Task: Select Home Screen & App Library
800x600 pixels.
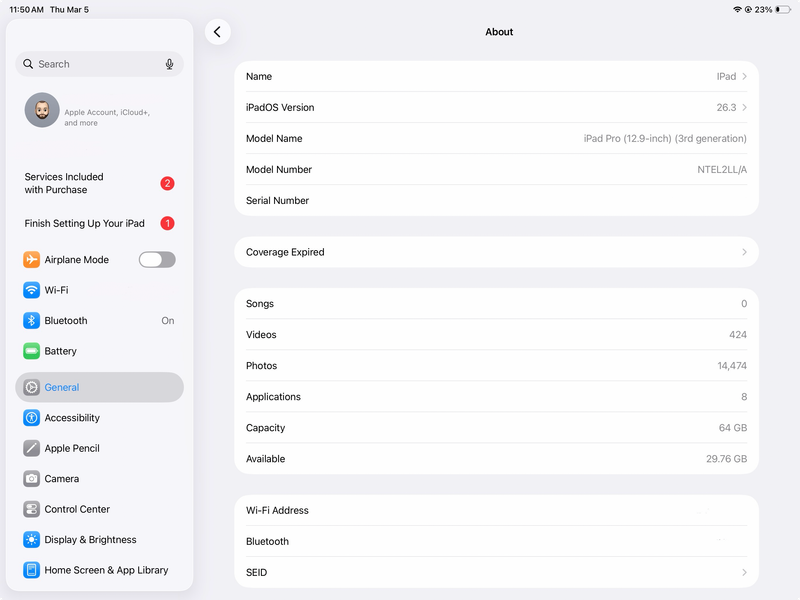Action: 99,570
